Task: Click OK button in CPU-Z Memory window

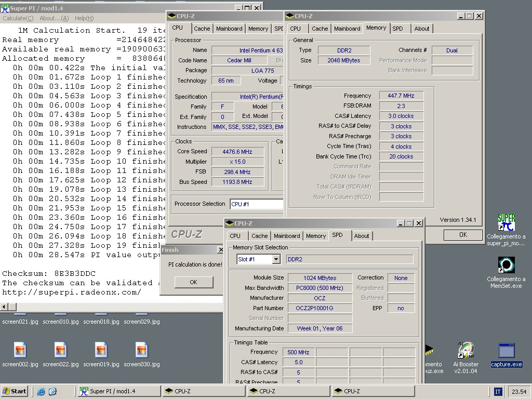Action: 463,235
